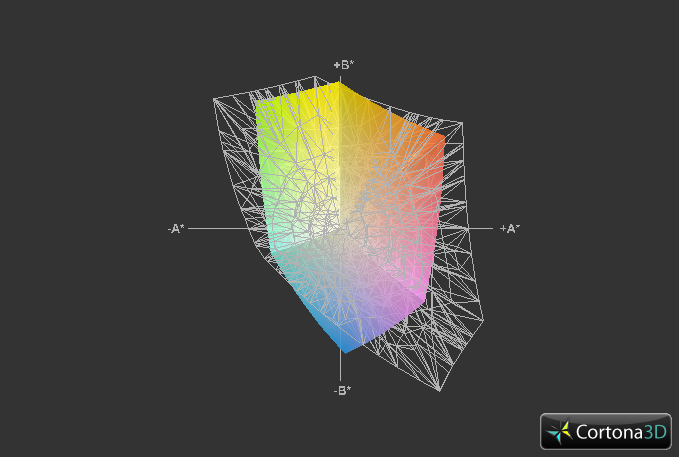Viewport: 679px width, 457px height.
Task: Select the -B* axis label
Action: (342, 391)
